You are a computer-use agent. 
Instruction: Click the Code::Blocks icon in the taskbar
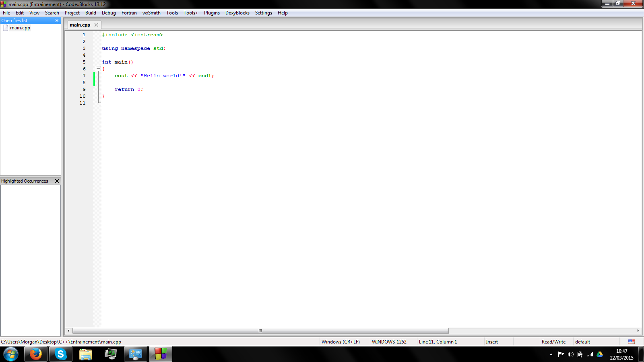[x=160, y=354]
